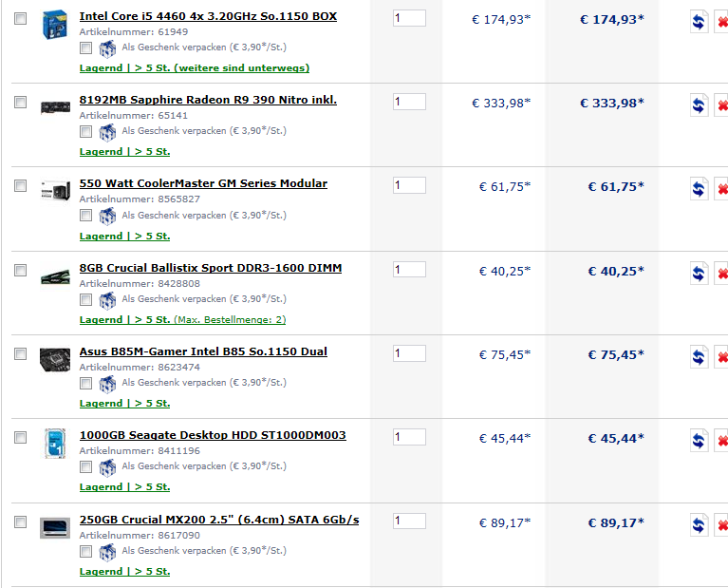
Task: Select the Seagate Desktop HDD row checkbox
Action: point(21,437)
